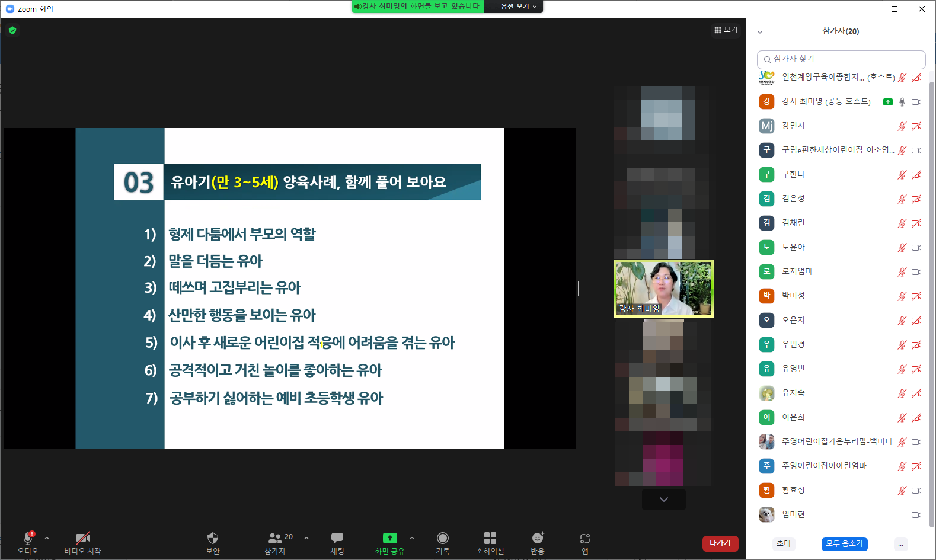This screenshot has width=936, height=560.
Task: Open the 반응 reactions icon
Action: 538,539
